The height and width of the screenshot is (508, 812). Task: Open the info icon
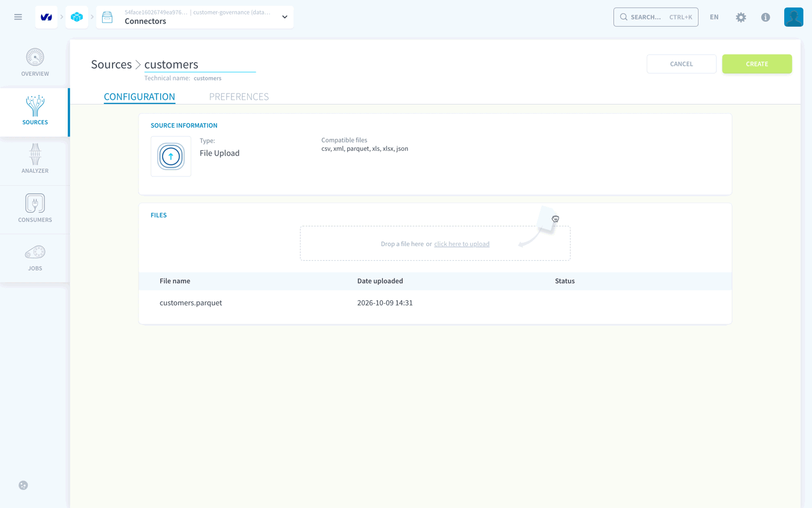point(766,17)
